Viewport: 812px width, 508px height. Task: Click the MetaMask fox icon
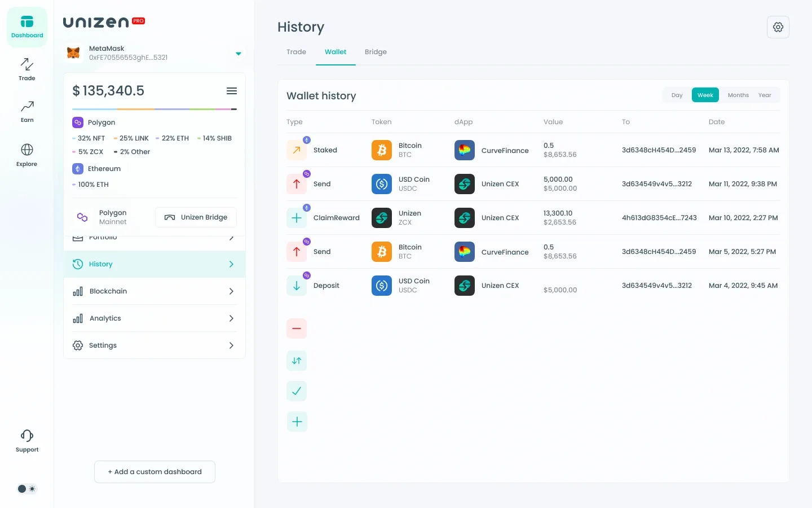point(73,53)
